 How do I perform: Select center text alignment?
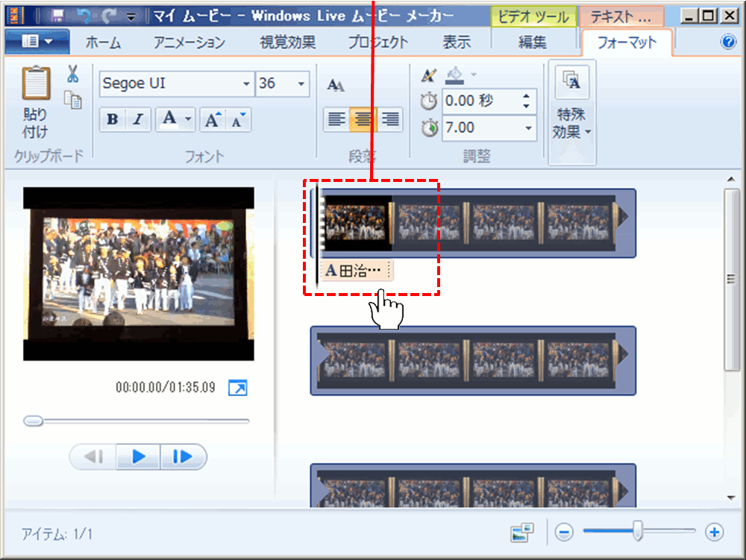click(363, 119)
